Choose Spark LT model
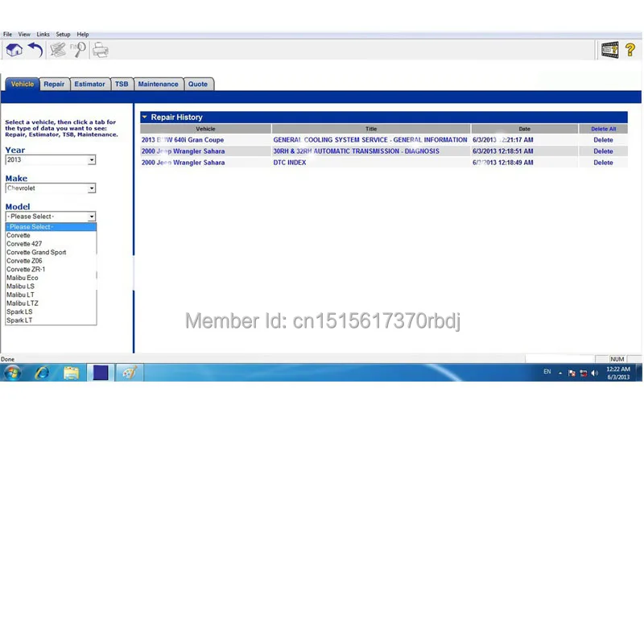This screenshot has height=644, width=644. (x=51, y=320)
